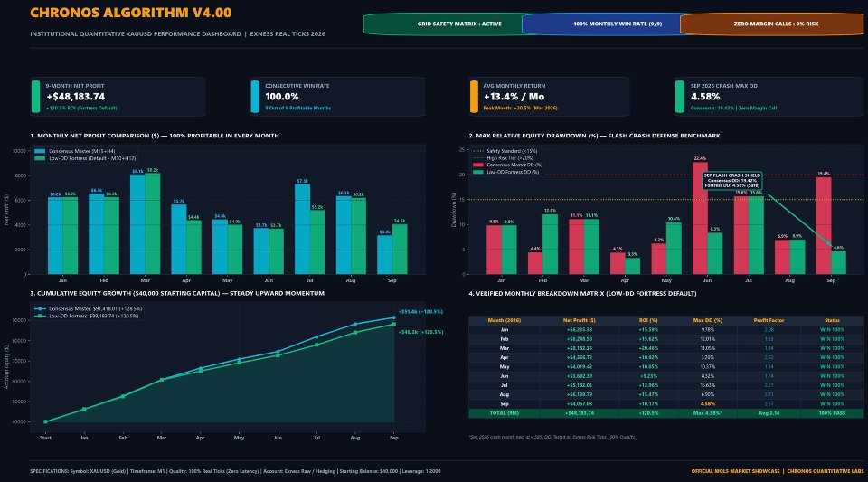
Task: Click the Net Profit ($) column header
Action: pos(579,320)
